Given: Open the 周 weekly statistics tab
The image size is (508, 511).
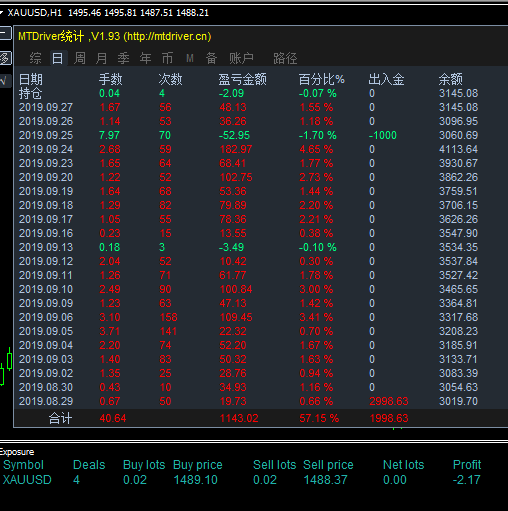Looking at the screenshot, I should point(80,58).
